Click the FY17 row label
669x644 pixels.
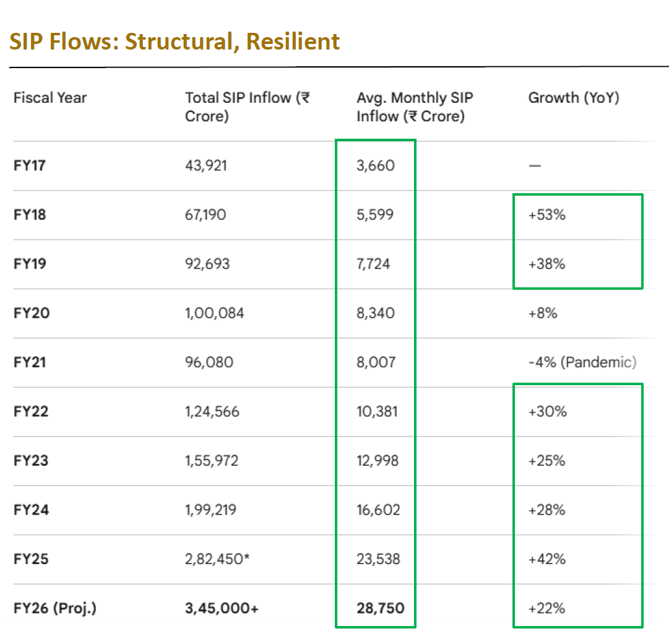[x=30, y=165]
